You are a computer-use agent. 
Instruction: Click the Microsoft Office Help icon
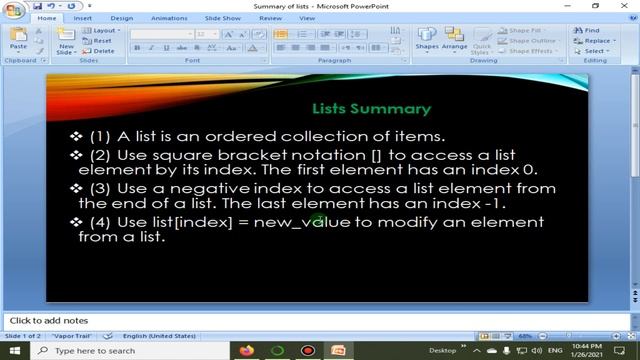click(x=633, y=18)
